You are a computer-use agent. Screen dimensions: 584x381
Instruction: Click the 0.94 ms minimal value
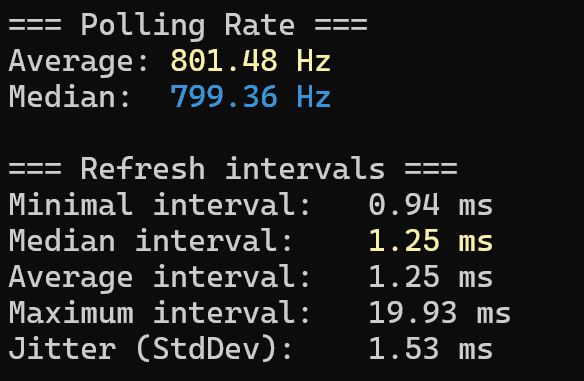click(431, 205)
